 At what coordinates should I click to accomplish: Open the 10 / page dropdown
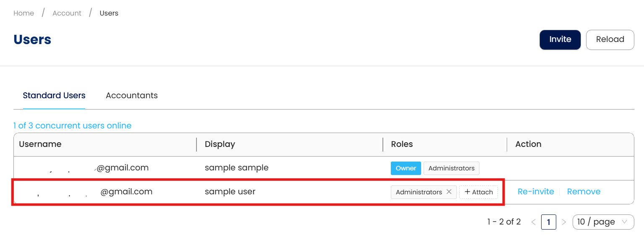coord(603,222)
